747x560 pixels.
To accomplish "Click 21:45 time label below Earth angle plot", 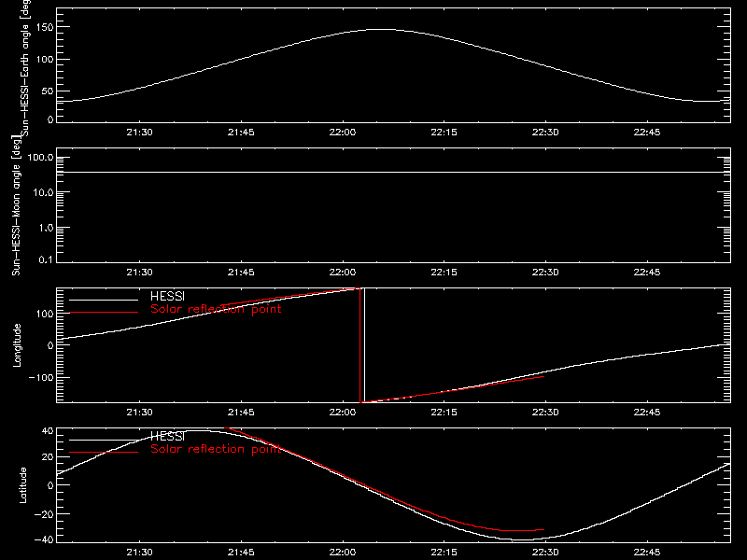I will (x=241, y=132).
